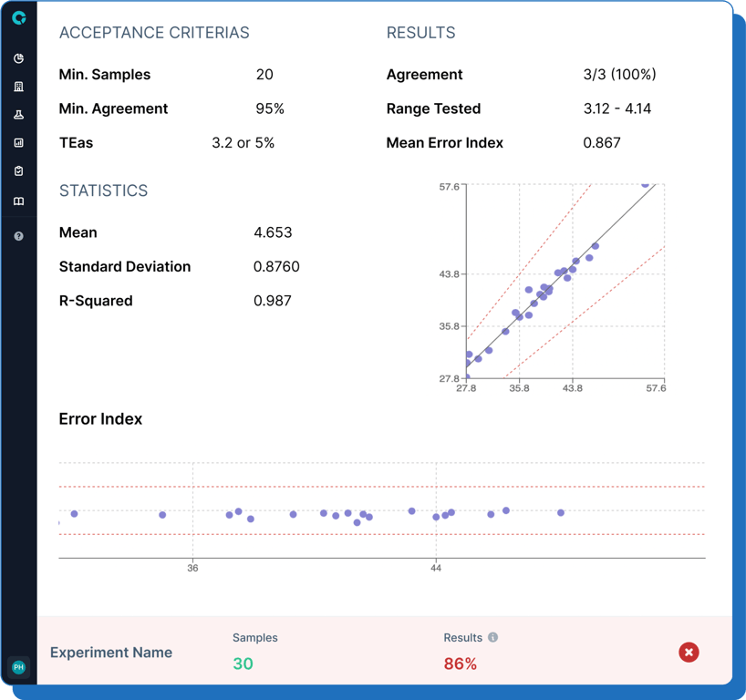
Task: Click the Mean Error Index label
Action: (445, 143)
